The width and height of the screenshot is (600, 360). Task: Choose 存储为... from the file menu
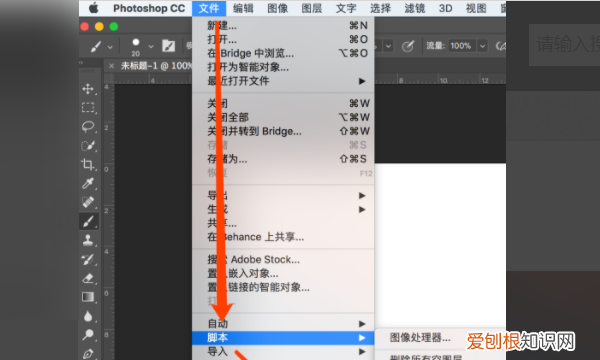[x=283, y=159]
